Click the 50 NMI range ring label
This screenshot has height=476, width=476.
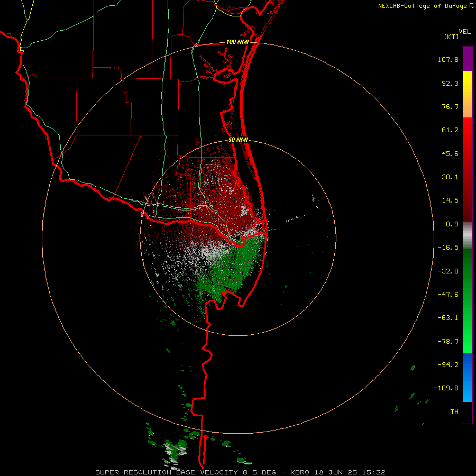[x=239, y=140]
